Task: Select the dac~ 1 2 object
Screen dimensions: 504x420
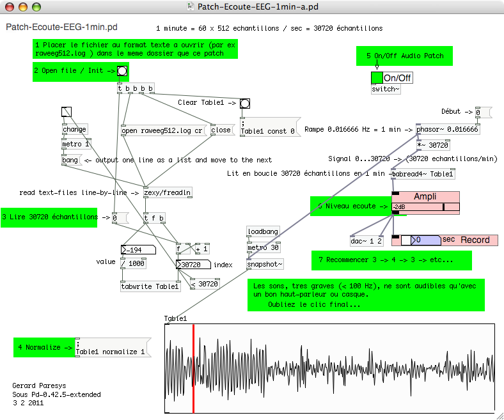Action: [x=366, y=241]
